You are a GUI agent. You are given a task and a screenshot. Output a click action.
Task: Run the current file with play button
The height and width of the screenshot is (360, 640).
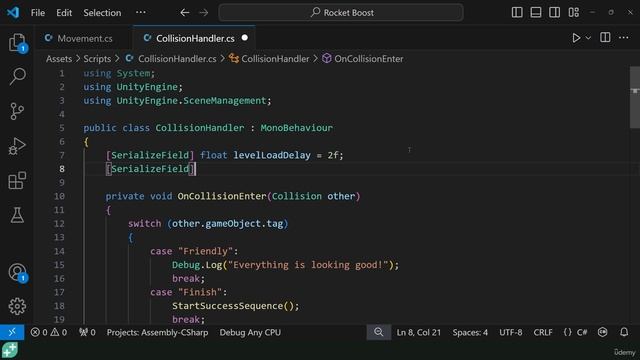point(576,38)
